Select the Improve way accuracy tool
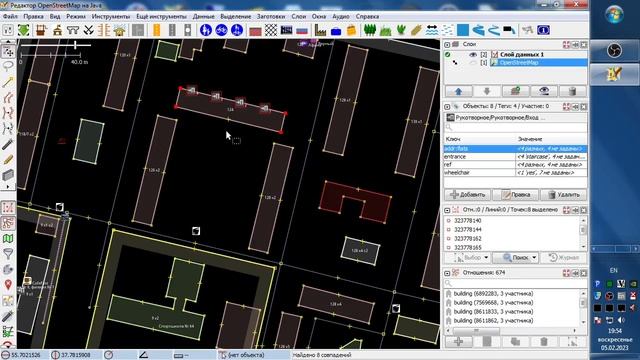 pyautogui.click(x=8, y=98)
